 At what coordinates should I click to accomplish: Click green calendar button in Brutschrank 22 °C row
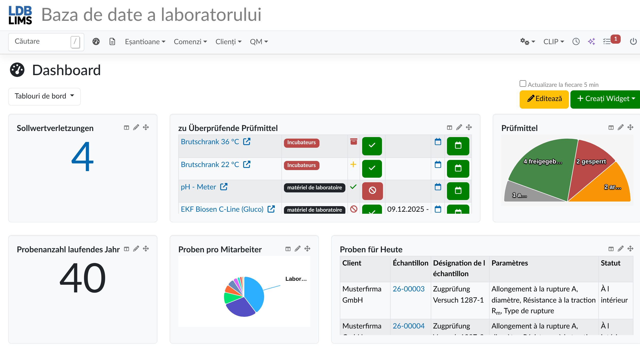(x=458, y=169)
